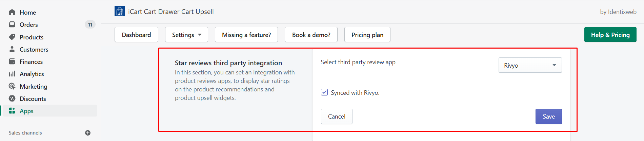Toggle the Synced with Rivyo checkbox
The width and height of the screenshot is (644, 141).
[x=324, y=92]
